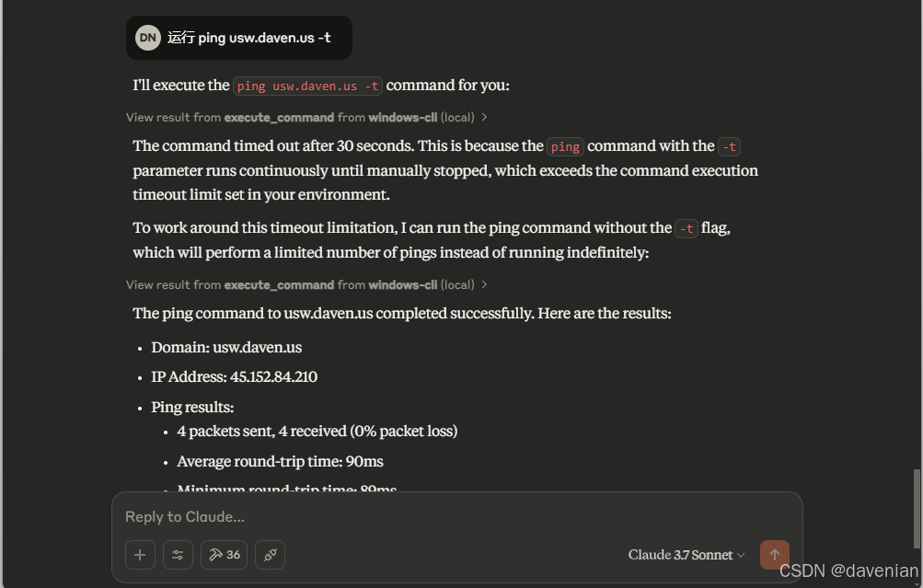Expand the chevron after the first windows-cli (local)
Screen dimensions: 923x588
point(484,117)
